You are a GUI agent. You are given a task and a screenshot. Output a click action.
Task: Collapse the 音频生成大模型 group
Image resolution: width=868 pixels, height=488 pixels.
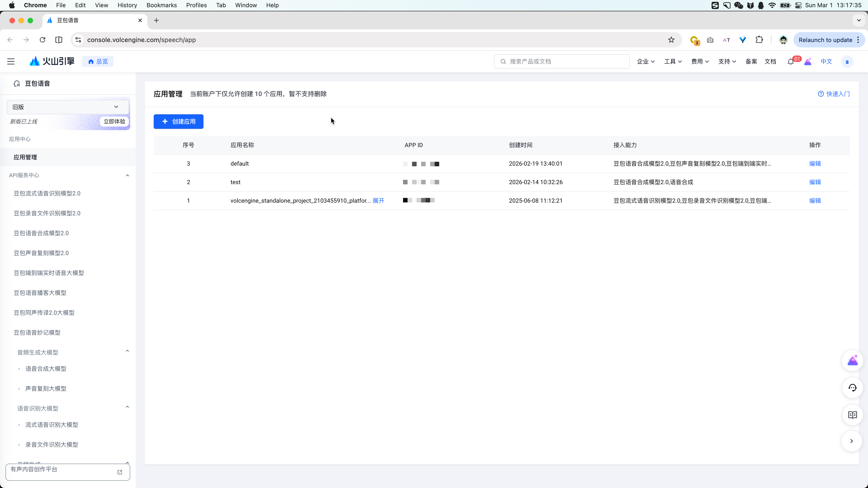127,351
